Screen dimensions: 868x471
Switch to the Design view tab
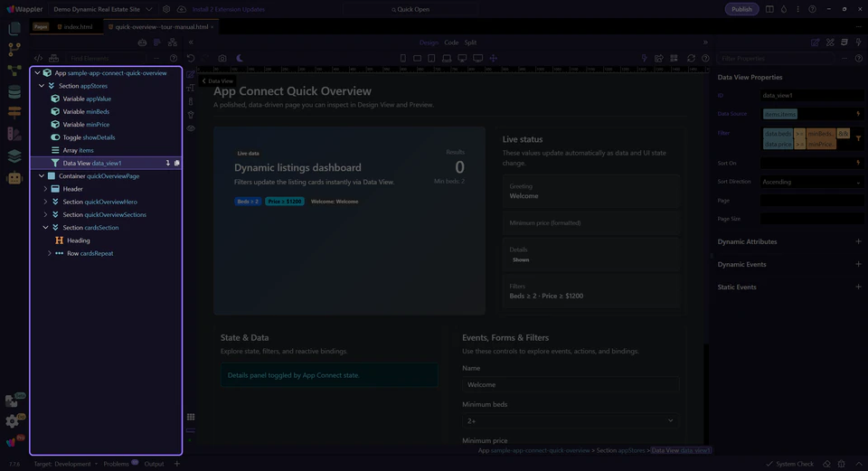point(429,42)
